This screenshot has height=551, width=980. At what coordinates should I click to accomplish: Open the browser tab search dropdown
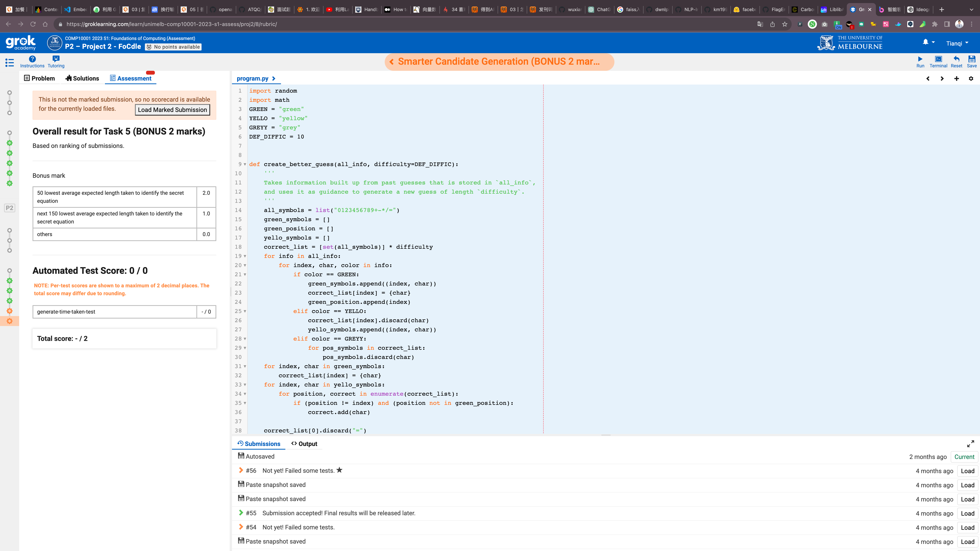(x=971, y=10)
